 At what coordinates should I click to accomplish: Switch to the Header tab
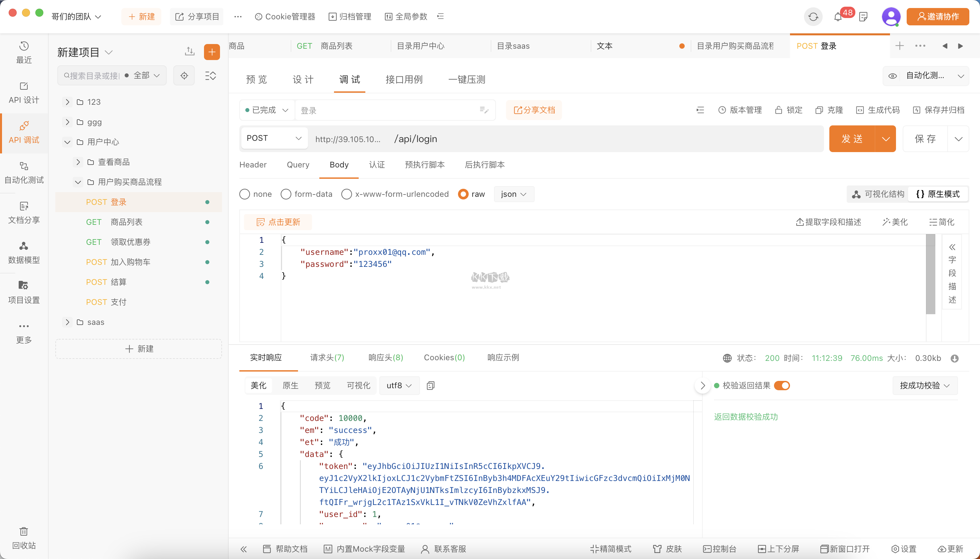tap(253, 165)
